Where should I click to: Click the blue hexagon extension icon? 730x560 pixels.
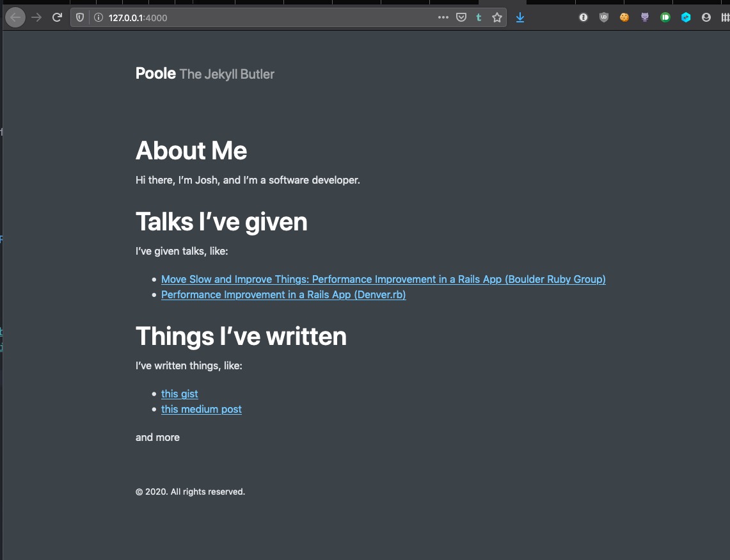point(686,18)
